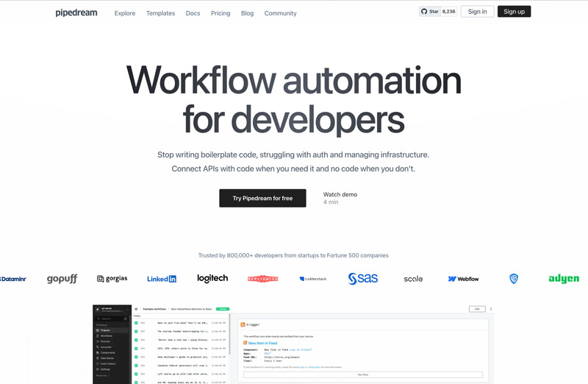Click the Dataminr logo
Viewport: 588px width, 384px height.
(x=13, y=279)
